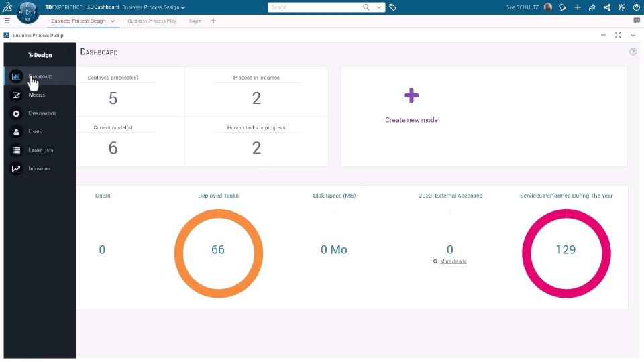Click the Users value 0
Screen dimensions: 644x362
[102, 249]
